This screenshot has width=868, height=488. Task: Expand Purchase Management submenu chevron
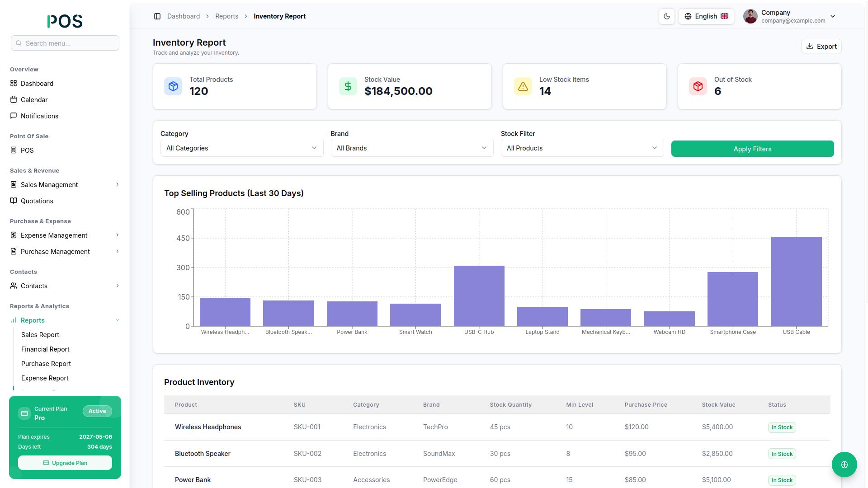point(118,251)
